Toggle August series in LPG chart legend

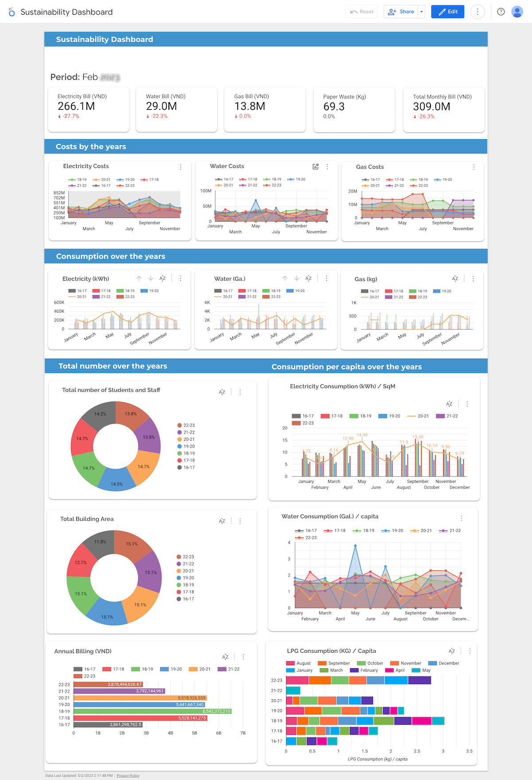pos(299,663)
